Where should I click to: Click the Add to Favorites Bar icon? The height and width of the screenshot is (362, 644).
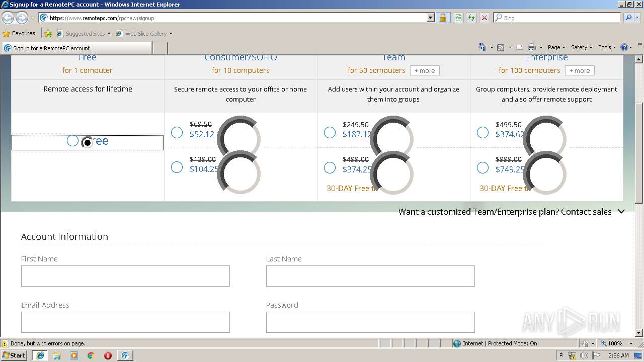pyautogui.click(x=48, y=34)
